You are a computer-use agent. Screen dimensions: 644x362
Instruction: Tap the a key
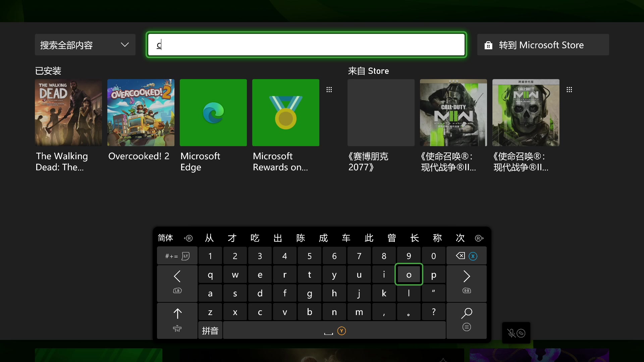tap(210, 293)
